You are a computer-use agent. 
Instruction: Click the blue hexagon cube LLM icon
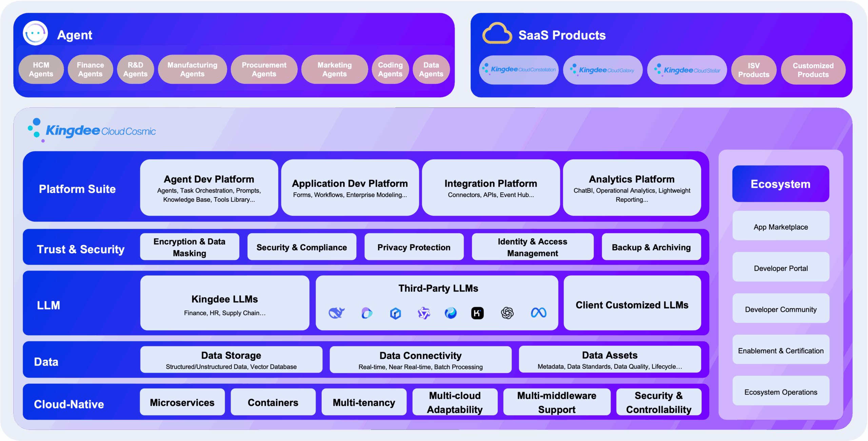(395, 313)
